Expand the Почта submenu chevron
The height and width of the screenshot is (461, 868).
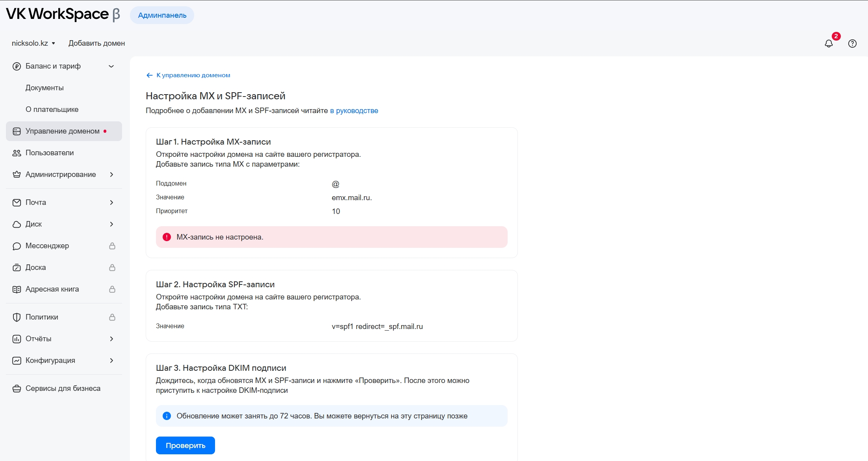point(111,203)
